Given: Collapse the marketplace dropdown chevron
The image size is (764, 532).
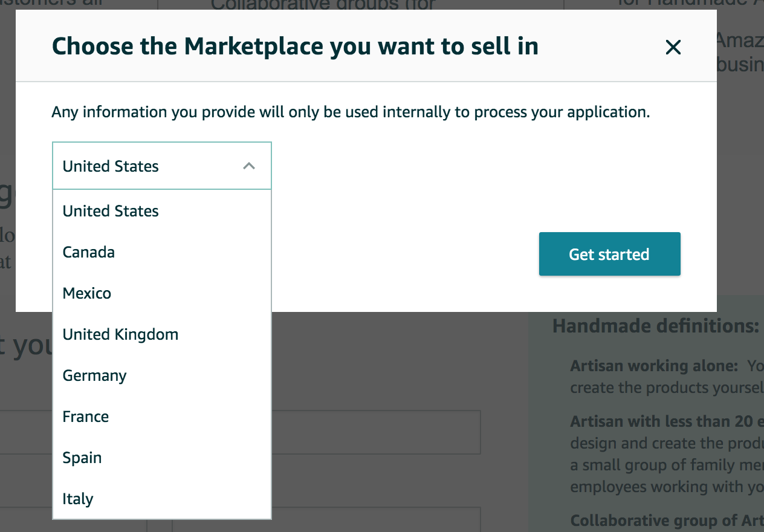Looking at the screenshot, I should [250, 165].
